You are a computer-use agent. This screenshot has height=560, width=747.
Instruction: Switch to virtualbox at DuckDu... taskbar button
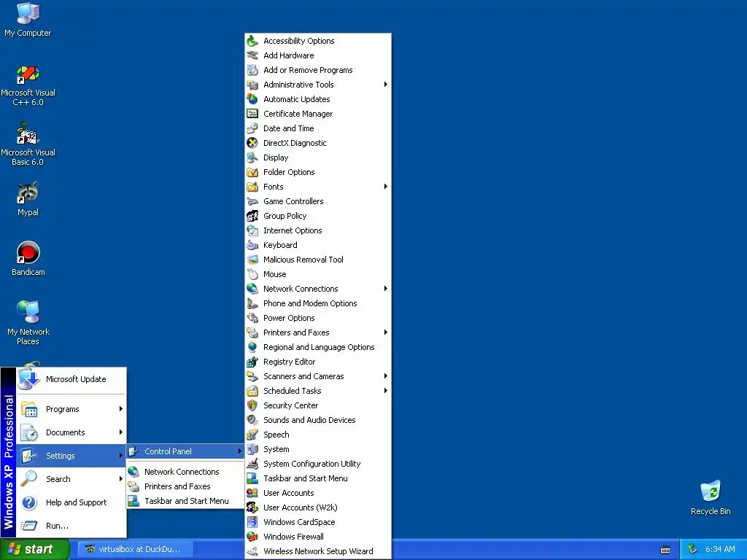(x=136, y=549)
